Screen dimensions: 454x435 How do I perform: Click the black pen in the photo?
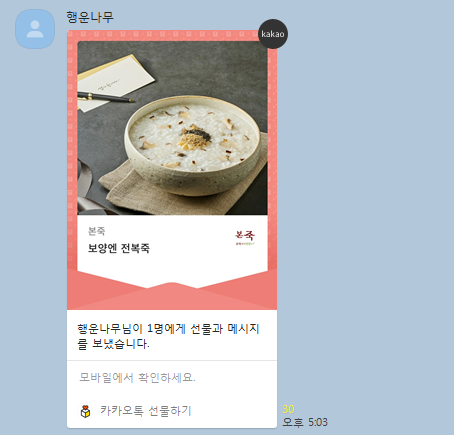pyautogui.click(x=105, y=97)
